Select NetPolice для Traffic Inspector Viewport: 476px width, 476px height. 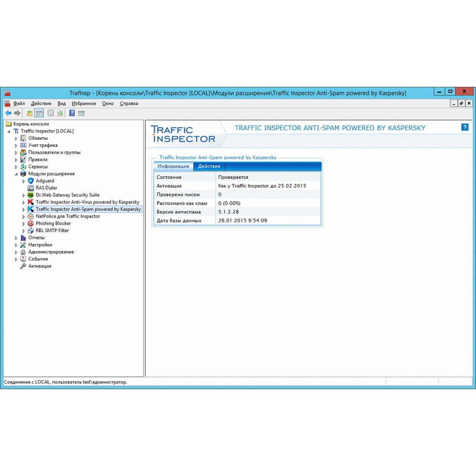[x=68, y=216]
